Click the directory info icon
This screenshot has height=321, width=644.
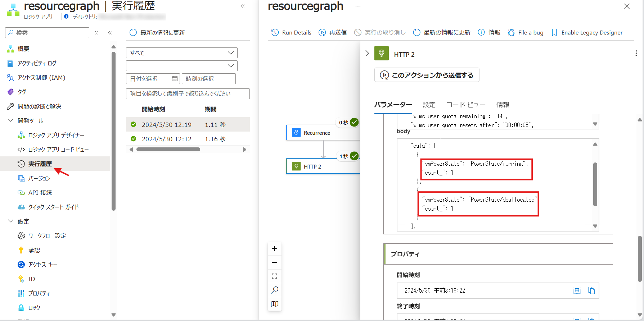66,17
